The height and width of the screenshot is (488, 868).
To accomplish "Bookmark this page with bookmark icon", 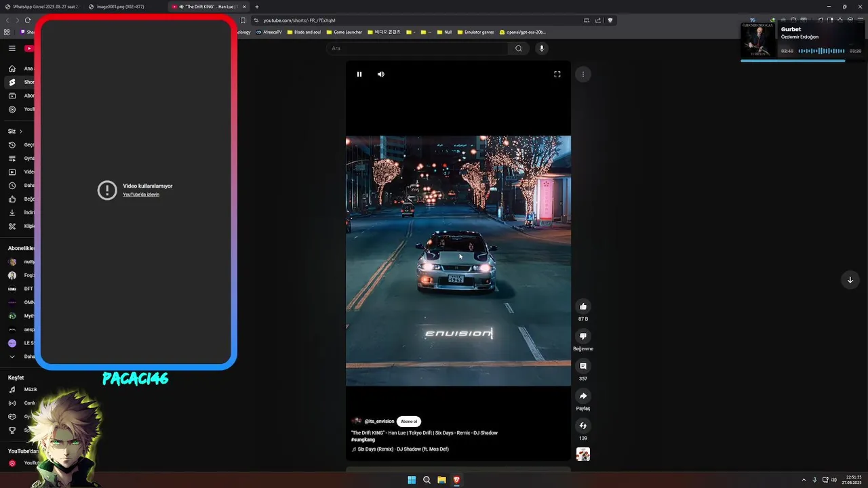I will [x=243, y=20].
